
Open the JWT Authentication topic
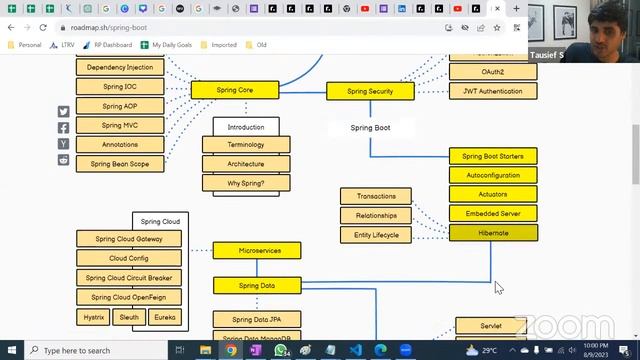click(493, 91)
